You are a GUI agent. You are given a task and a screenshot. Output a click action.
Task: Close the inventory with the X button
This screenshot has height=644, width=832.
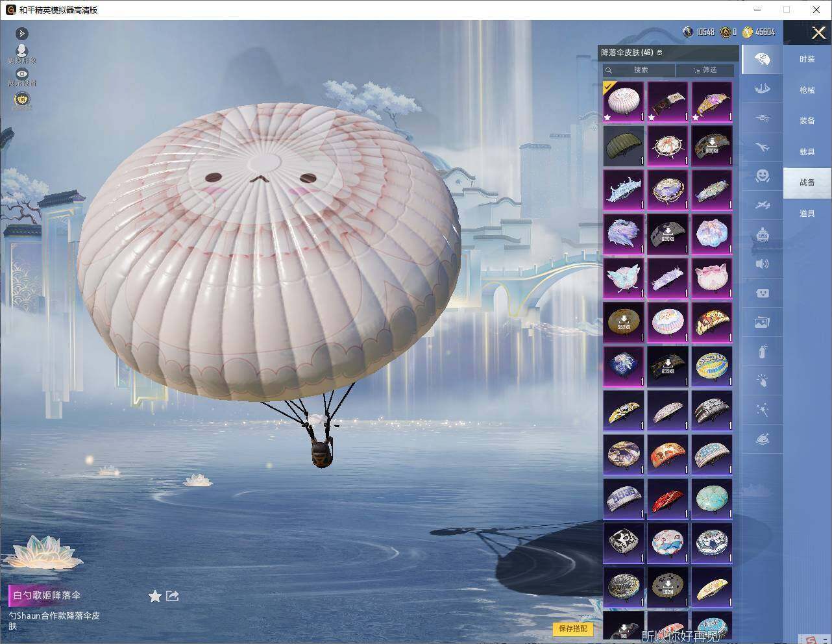[818, 33]
